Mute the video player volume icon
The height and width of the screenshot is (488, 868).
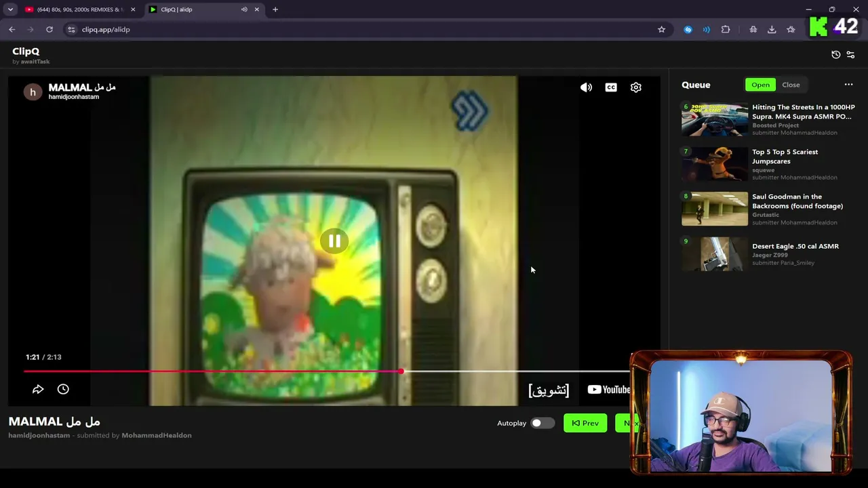586,87
